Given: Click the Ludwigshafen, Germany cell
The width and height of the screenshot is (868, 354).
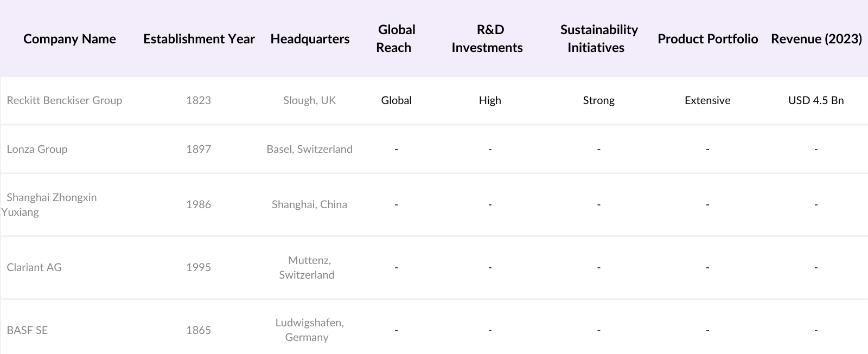Looking at the screenshot, I should 309,330.
